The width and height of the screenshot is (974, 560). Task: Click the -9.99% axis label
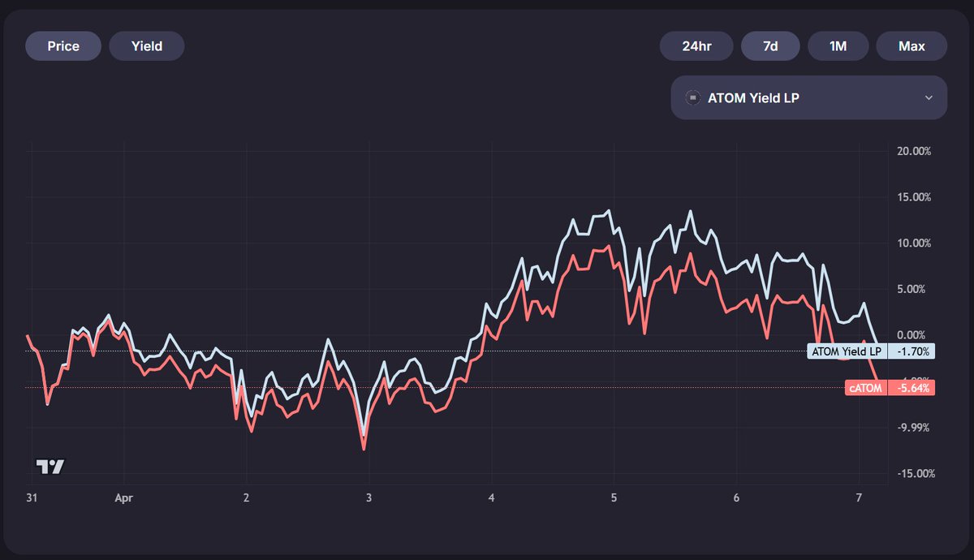912,428
